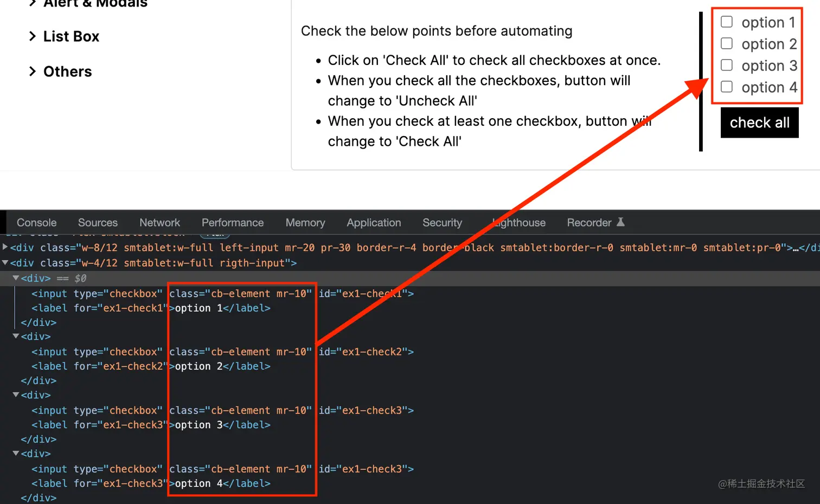The height and width of the screenshot is (504, 820).
Task: Check the option 1 checkbox
Action: (x=727, y=22)
